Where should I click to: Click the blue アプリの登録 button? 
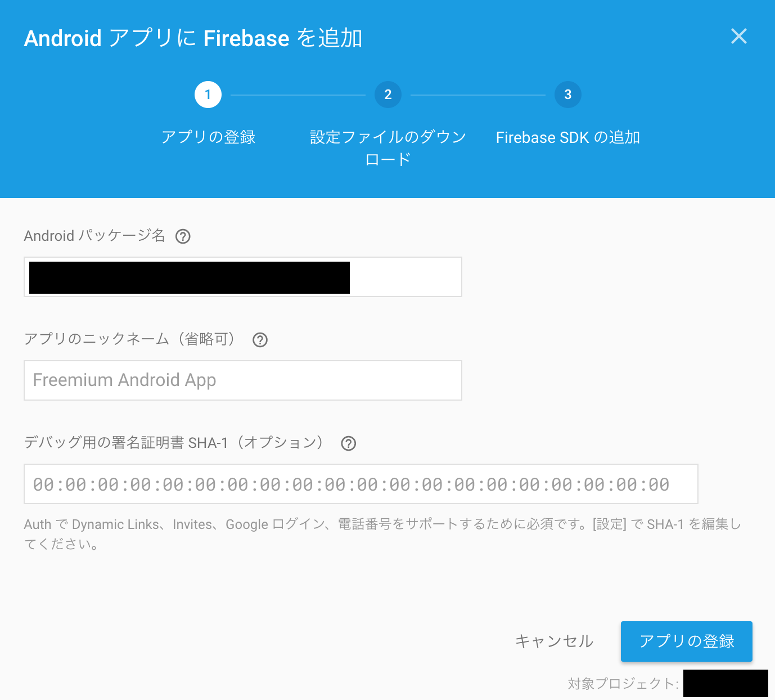[687, 641]
